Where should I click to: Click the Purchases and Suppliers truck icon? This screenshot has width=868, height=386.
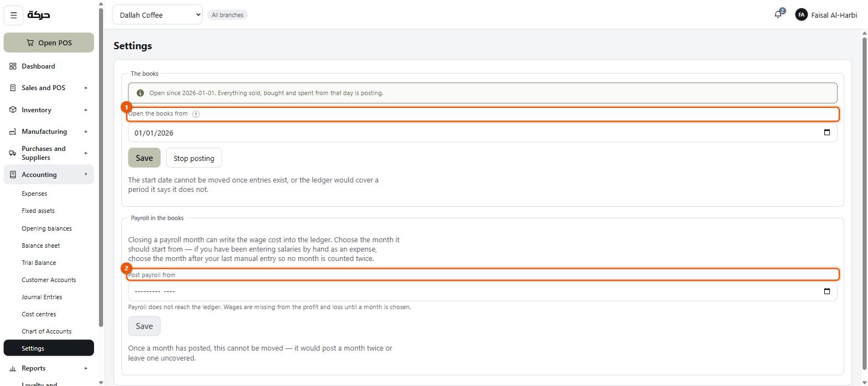click(x=13, y=153)
